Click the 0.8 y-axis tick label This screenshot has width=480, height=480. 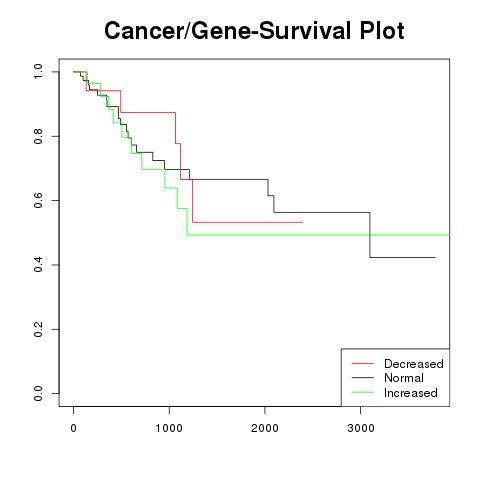coord(38,136)
